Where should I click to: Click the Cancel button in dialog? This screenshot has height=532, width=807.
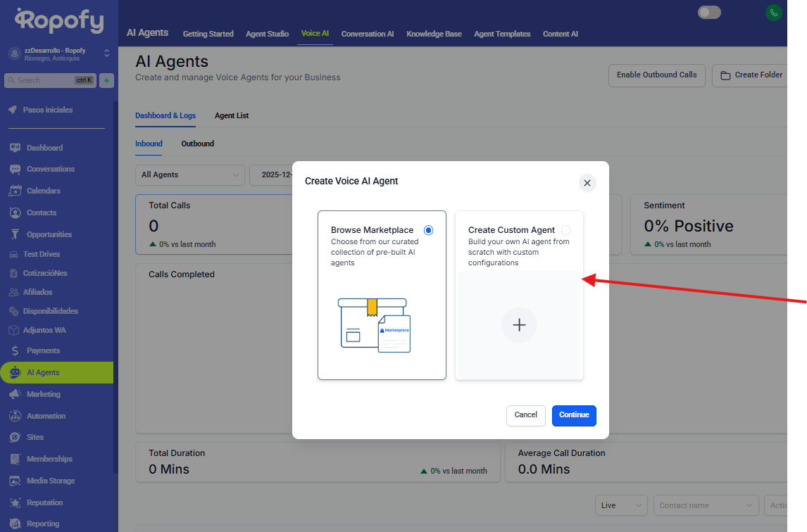(x=525, y=415)
